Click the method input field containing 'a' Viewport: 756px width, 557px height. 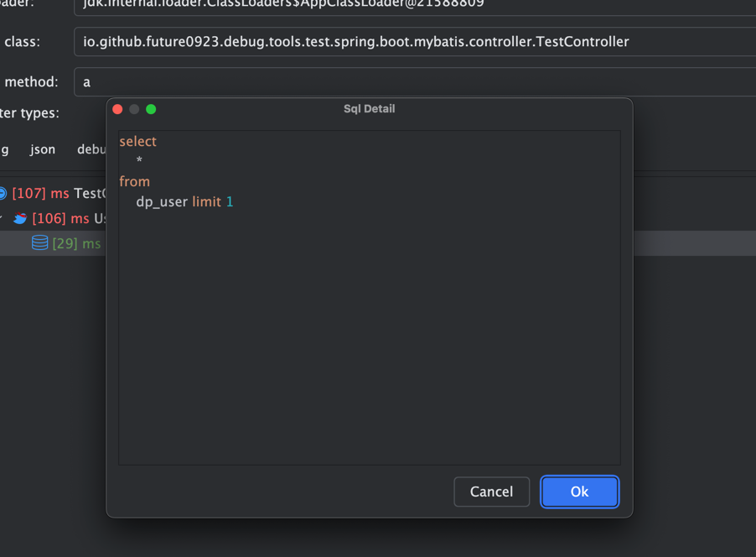pyautogui.click(x=414, y=82)
